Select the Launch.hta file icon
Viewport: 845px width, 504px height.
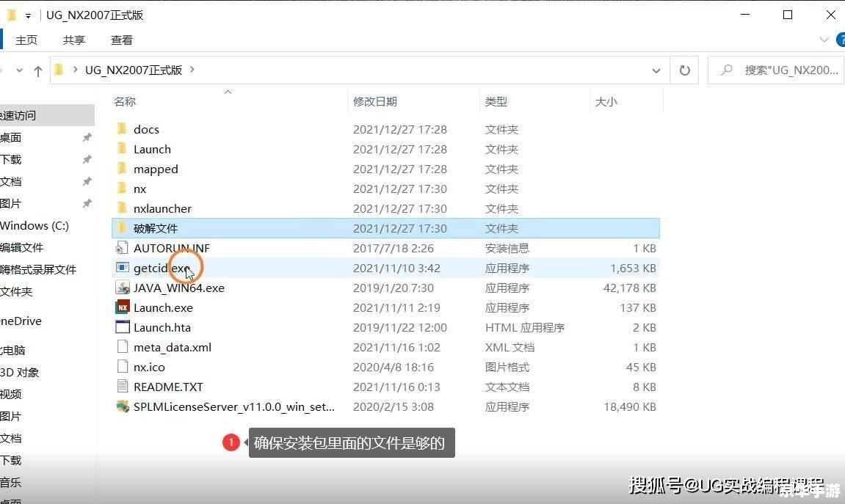[x=123, y=327]
